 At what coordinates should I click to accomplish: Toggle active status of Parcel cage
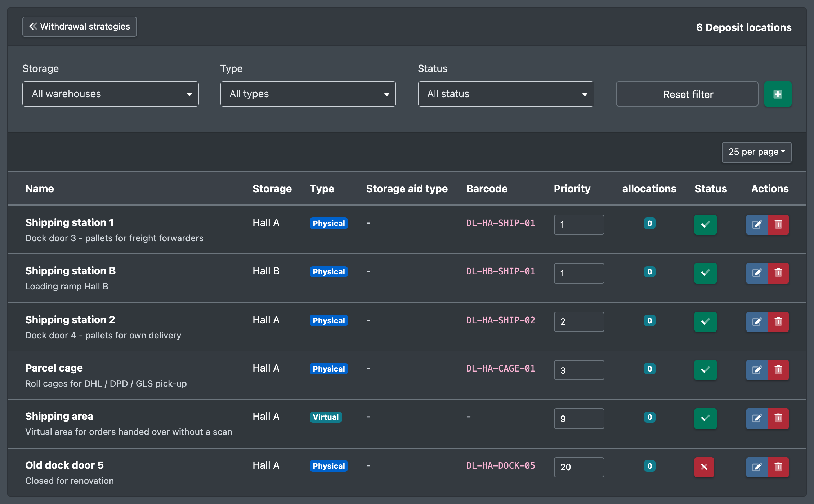click(x=705, y=370)
